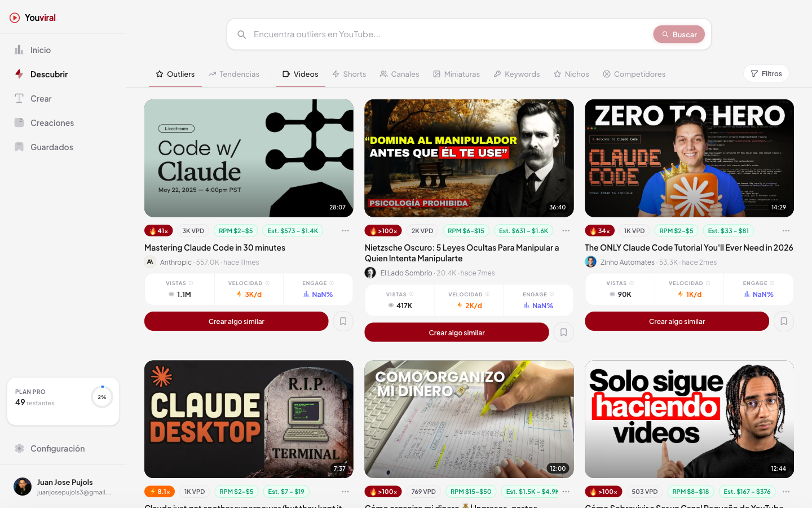Click the 'RPM $6–$15' tag
This screenshot has height=508, width=812.
(x=466, y=231)
